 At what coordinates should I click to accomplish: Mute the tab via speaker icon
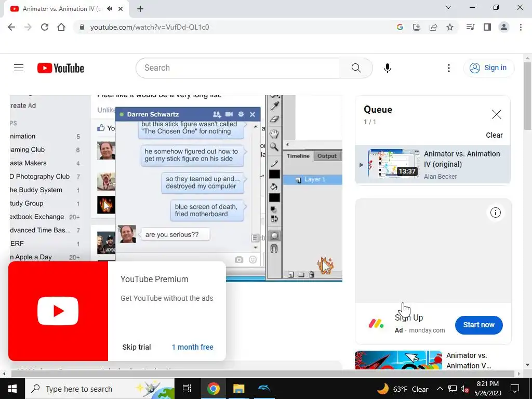109,9
